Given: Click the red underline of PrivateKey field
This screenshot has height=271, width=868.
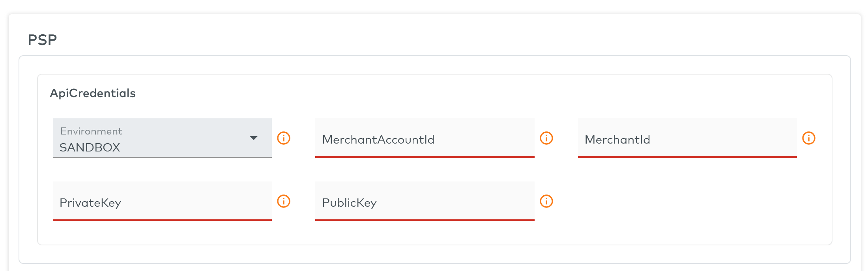Looking at the screenshot, I should [162, 220].
